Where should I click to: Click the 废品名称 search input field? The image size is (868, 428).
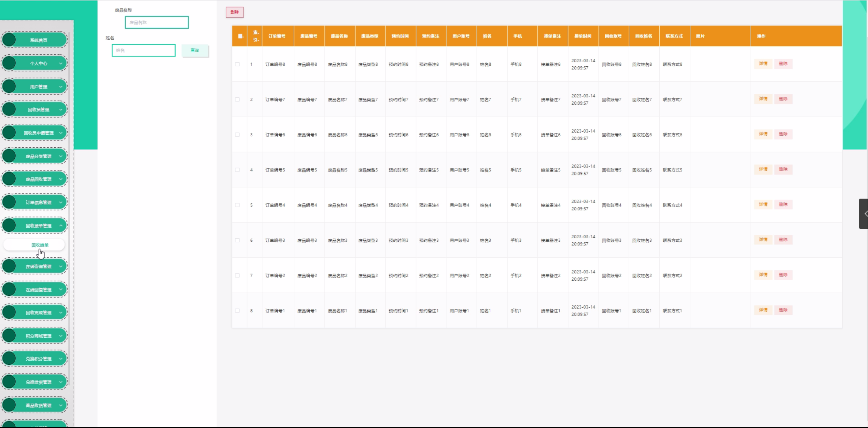(157, 23)
